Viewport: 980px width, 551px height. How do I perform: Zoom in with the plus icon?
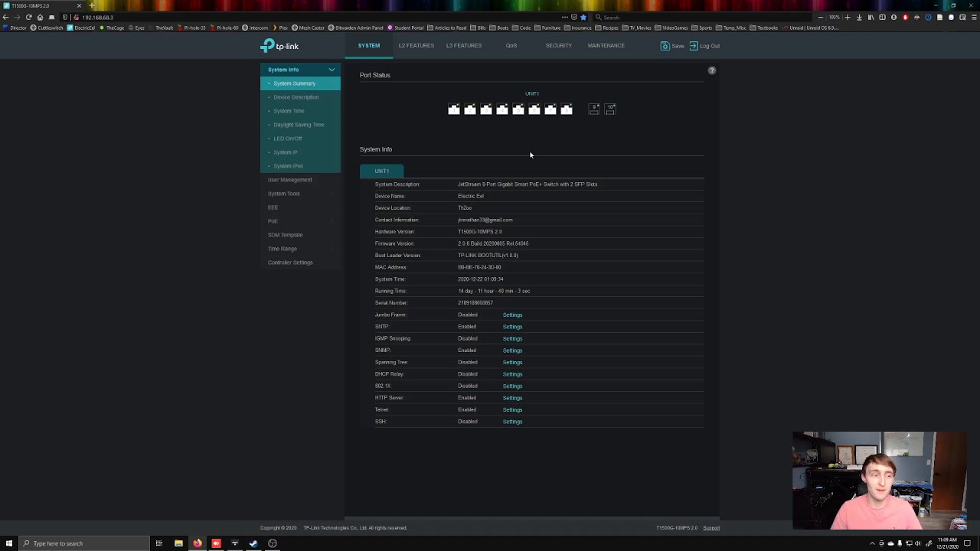(x=848, y=17)
